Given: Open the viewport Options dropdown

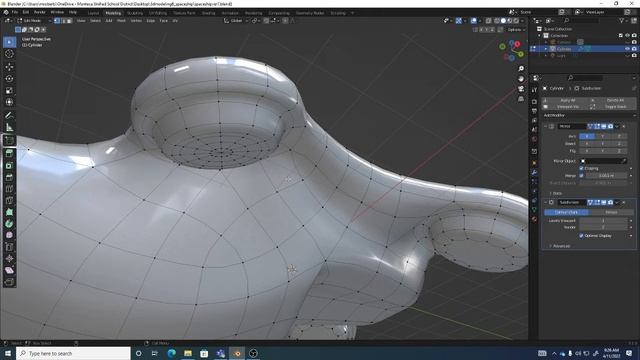Looking at the screenshot, I should pos(516,30).
